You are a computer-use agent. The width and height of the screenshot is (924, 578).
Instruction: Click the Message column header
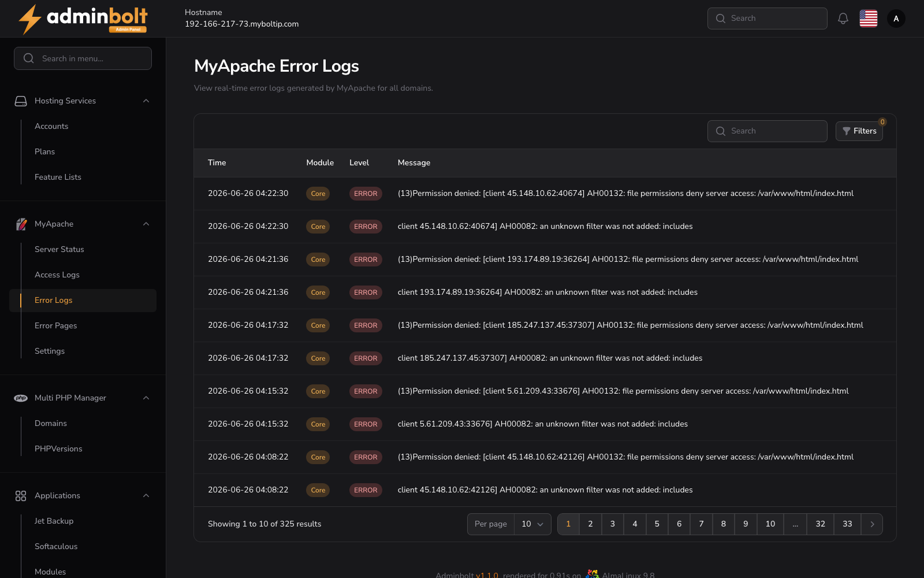pos(414,163)
